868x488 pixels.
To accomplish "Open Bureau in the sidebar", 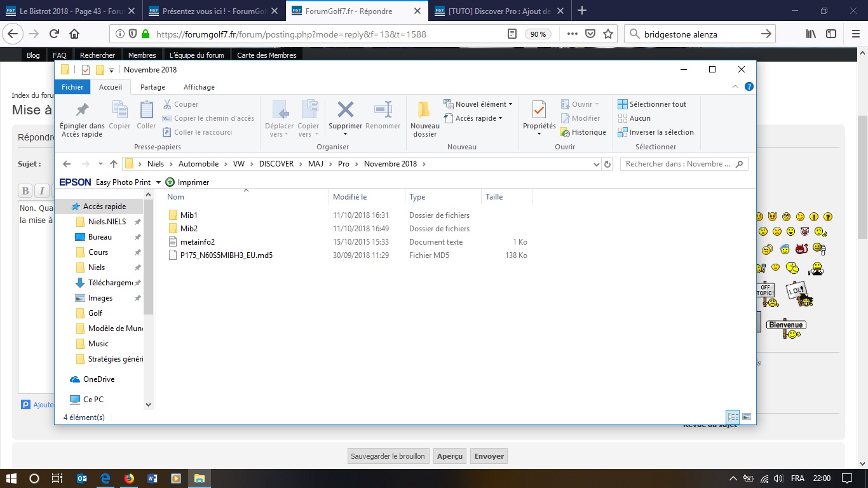I will 100,237.
